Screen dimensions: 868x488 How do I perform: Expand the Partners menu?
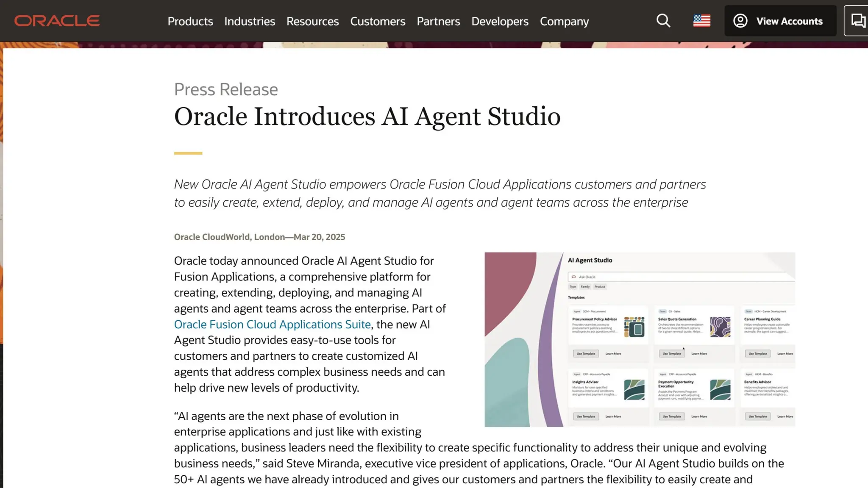(438, 21)
